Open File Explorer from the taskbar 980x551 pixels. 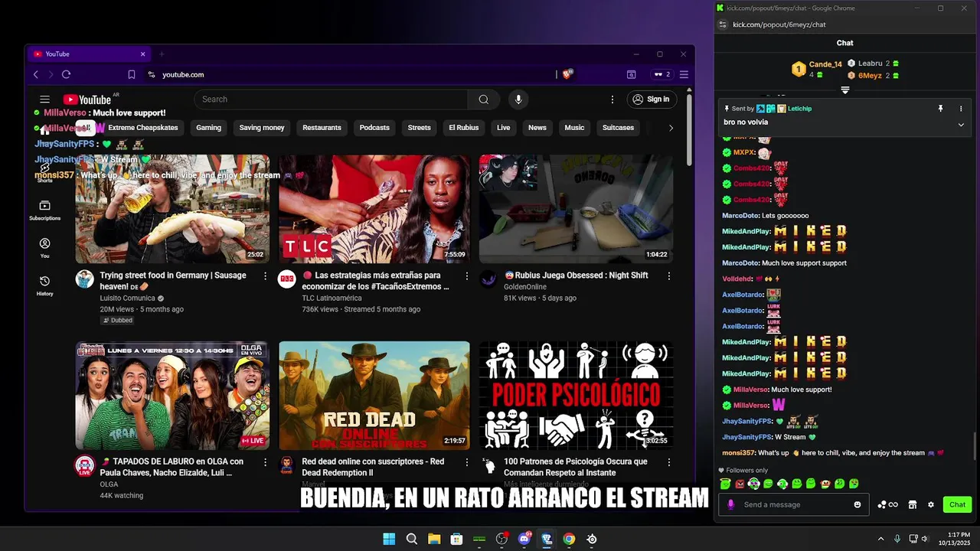(x=434, y=539)
